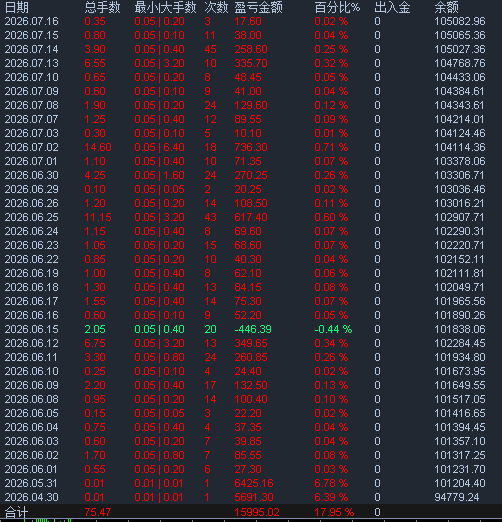Image resolution: width=502 pixels, height=522 pixels.
Task: Click the 14.60 total lots value
Action: tap(98, 147)
